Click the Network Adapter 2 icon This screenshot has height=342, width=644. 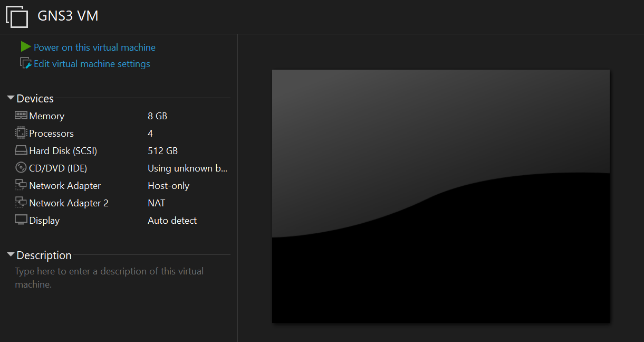pyautogui.click(x=21, y=203)
